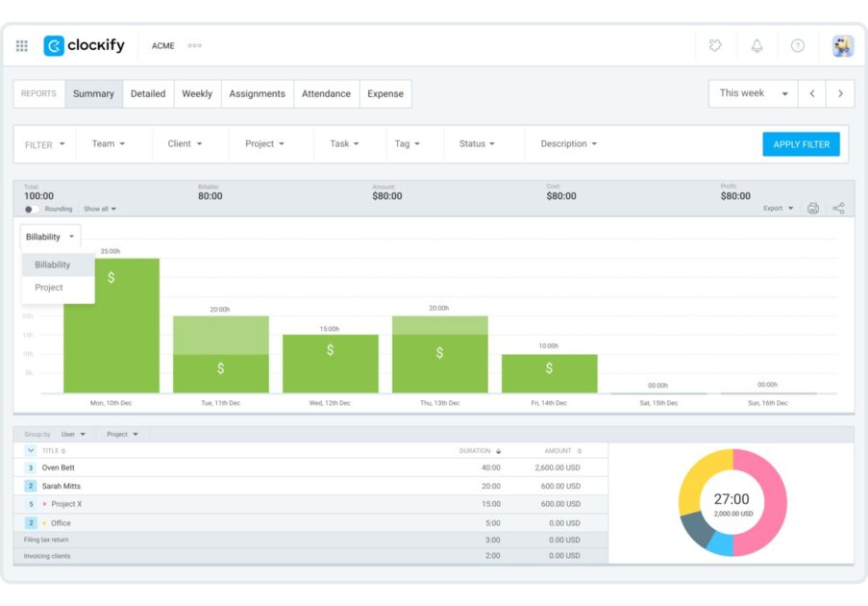Open the apps grid menu icon
Image resolution: width=868 pixels, height=606 pixels.
pos(22,46)
